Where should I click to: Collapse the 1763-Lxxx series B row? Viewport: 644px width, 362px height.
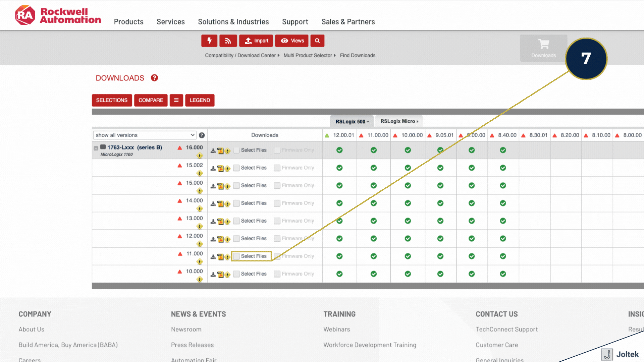(96, 148)
